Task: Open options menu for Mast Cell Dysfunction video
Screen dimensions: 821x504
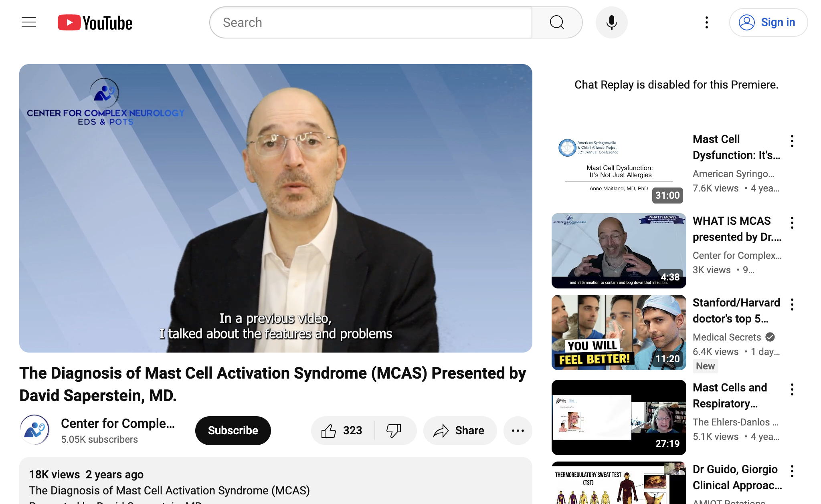Action: point(792,141)
